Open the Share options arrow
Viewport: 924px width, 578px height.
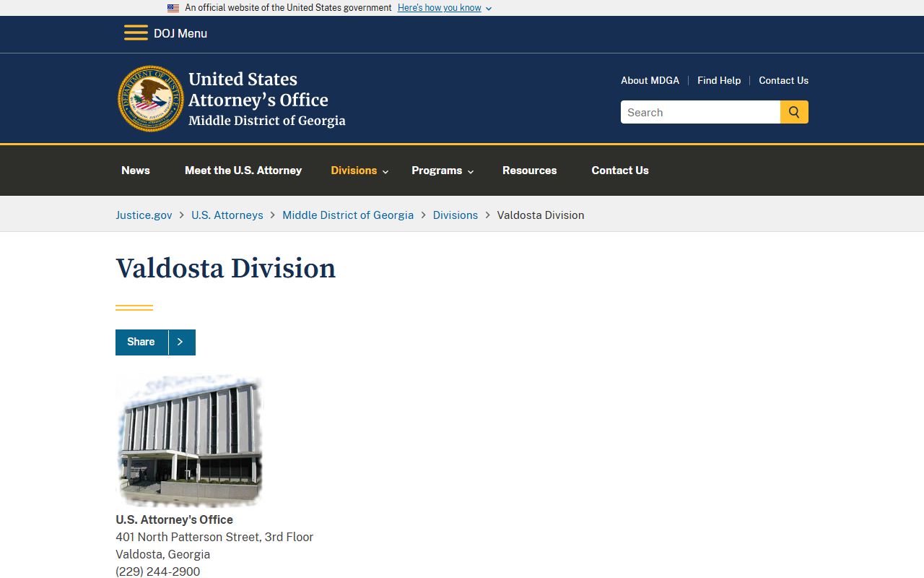(181, 342)
